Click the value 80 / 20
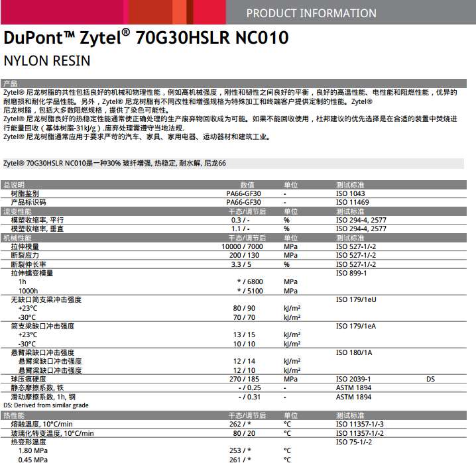This screenshot has height=463, width=476. pyautogui.click(x=244, y=433)
